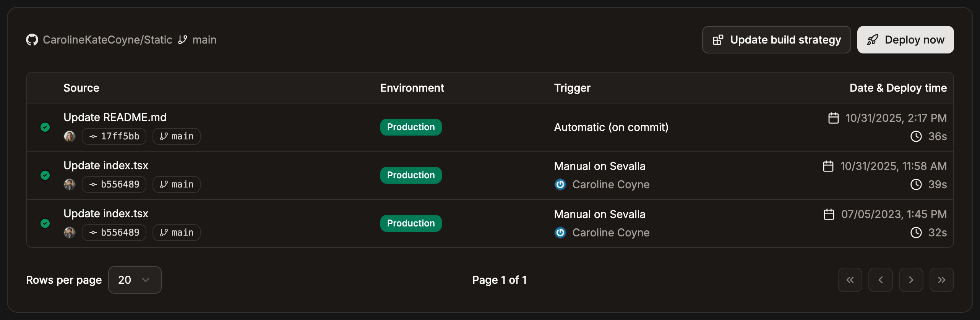
Task: Click the success status indicator on the 07/05/2023 deployment
Action: 45,223
